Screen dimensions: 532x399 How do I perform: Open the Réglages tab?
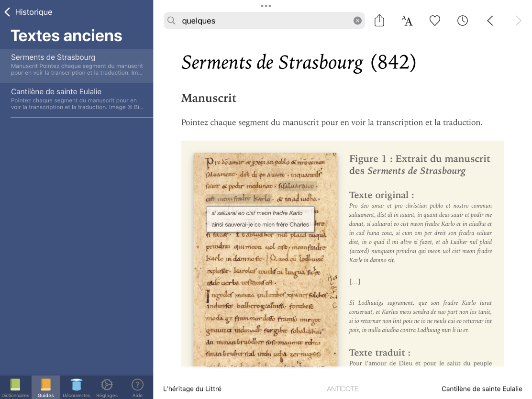coord(107,388)
